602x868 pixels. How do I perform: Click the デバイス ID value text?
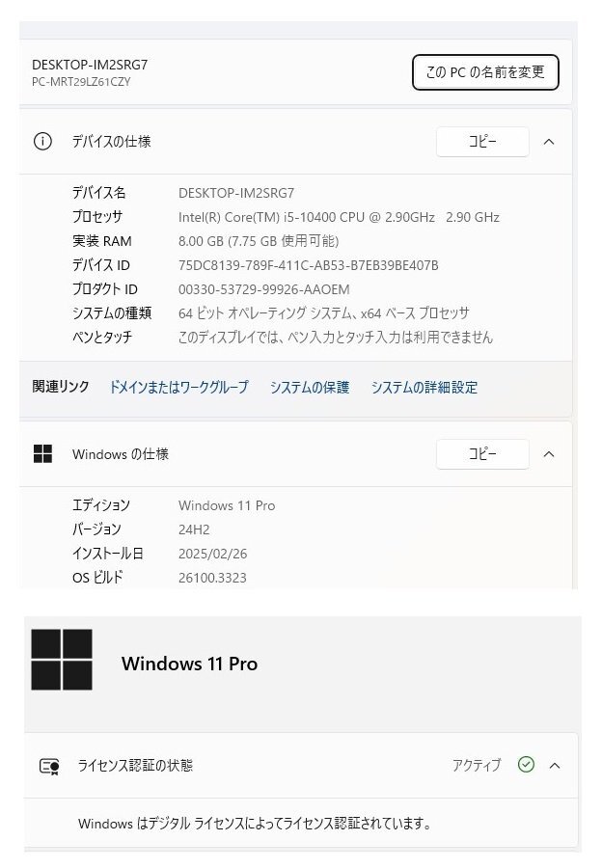coord(309,266)
